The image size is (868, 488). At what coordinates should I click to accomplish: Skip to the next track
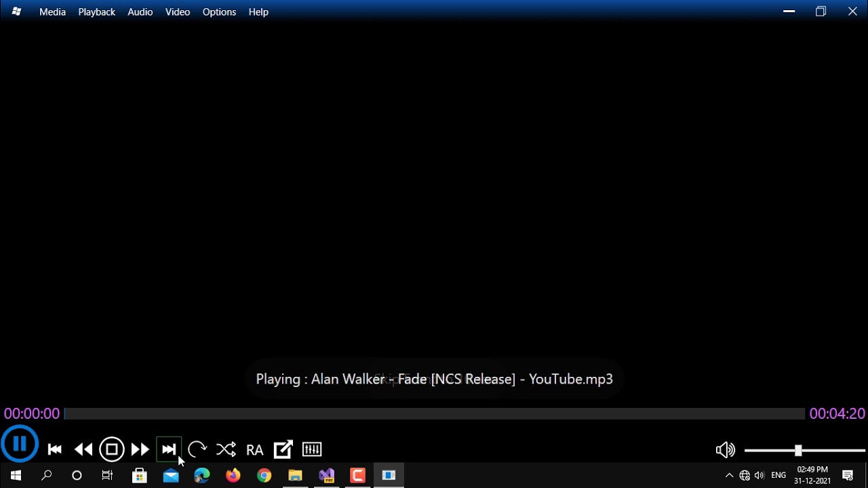[169, 449]
